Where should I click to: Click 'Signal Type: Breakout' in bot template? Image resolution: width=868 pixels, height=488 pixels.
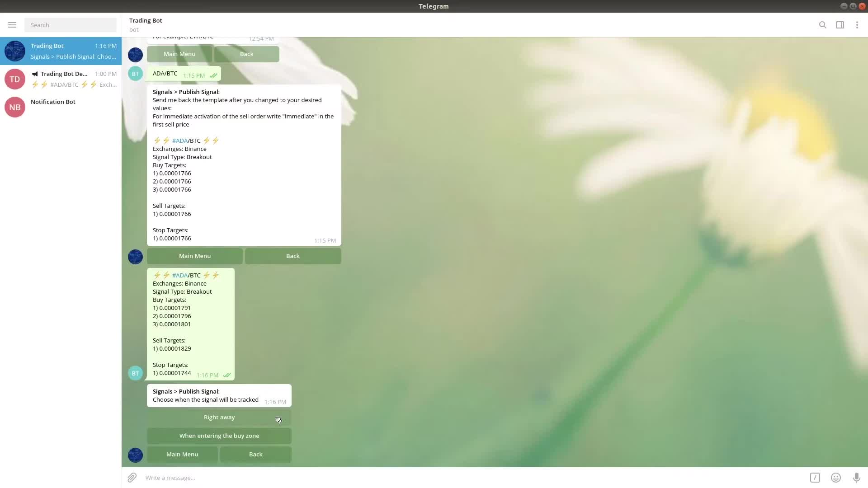[182, 157]
